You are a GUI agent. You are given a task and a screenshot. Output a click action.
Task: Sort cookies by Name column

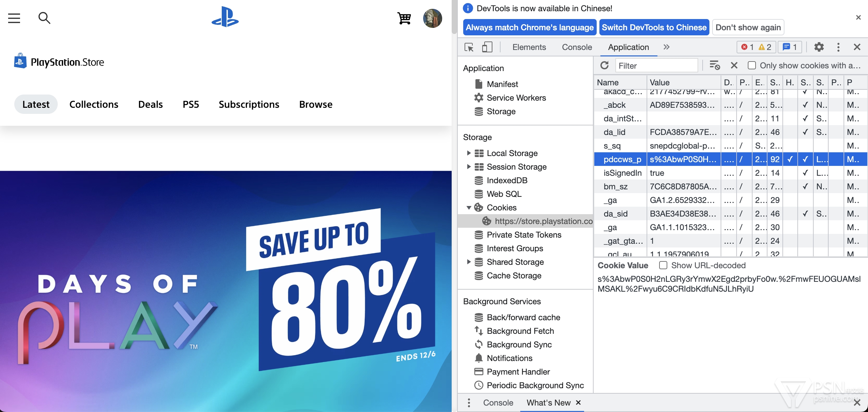click(620, 82)
